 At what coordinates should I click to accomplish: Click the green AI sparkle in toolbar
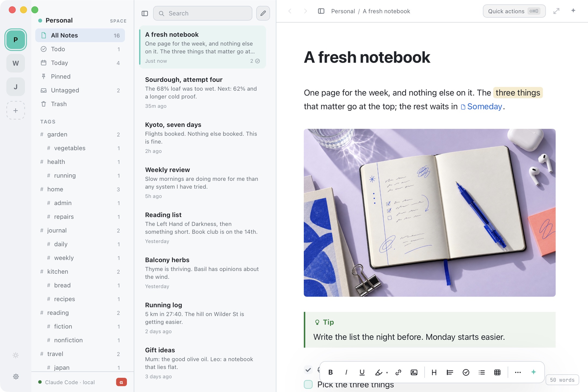(534, 372)
